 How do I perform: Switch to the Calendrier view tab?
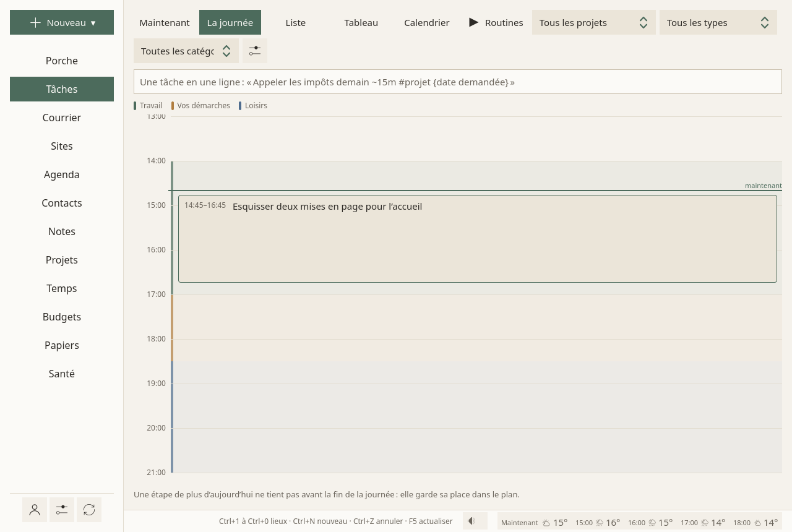[x=427, y=22]
